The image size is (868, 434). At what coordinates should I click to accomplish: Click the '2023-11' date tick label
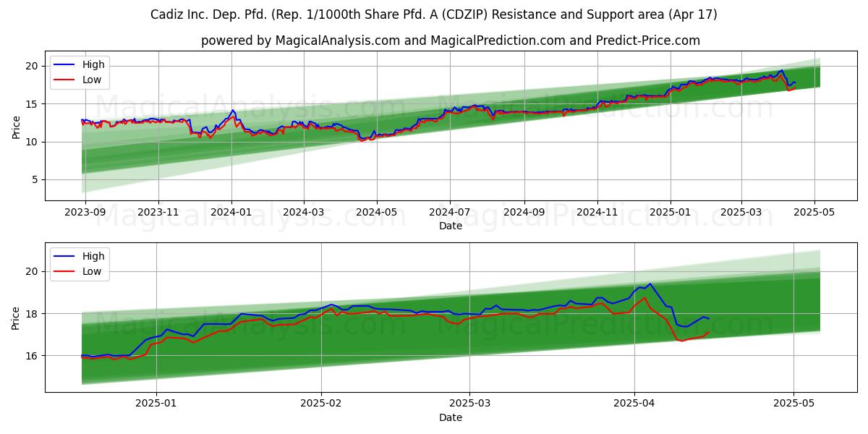[158, 212]
